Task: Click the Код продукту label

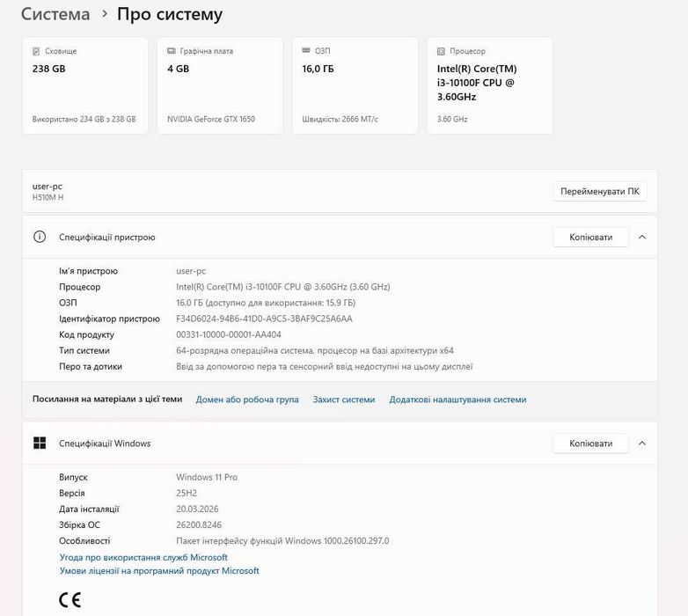Action: 86,334
